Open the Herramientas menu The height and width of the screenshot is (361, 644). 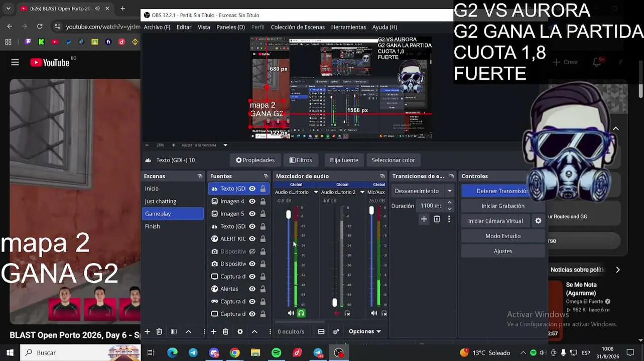(x=348, y=27)
